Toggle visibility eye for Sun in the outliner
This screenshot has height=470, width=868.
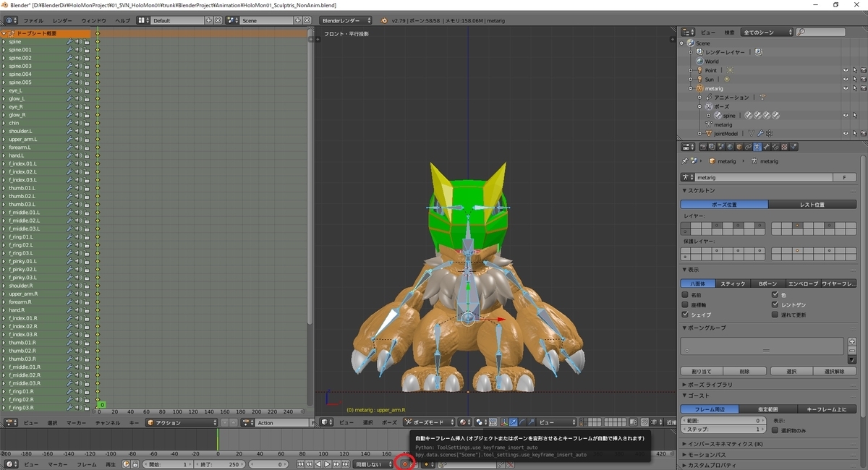(846, 79)
